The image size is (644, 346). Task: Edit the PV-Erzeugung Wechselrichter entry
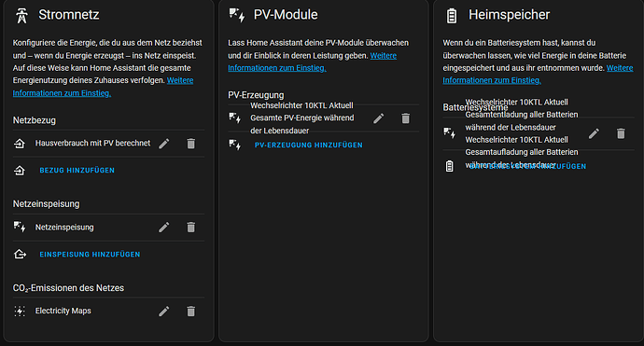click(379, 118)
